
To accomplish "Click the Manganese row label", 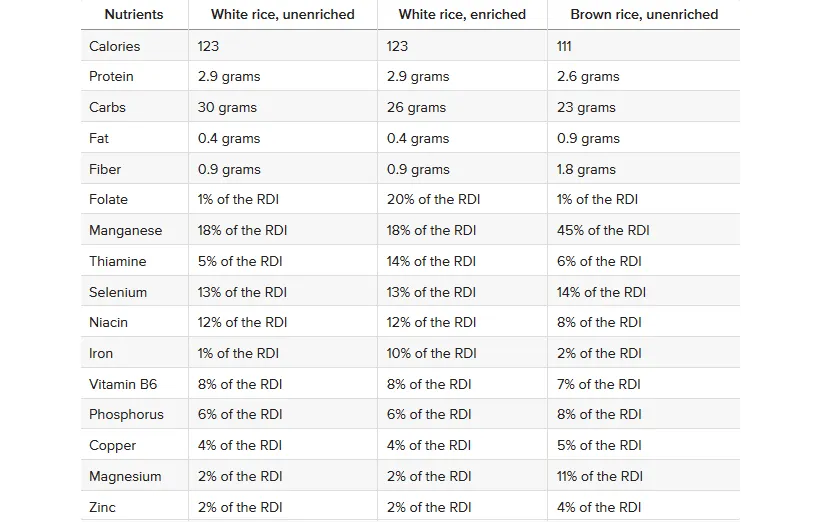I will [125, 231].
